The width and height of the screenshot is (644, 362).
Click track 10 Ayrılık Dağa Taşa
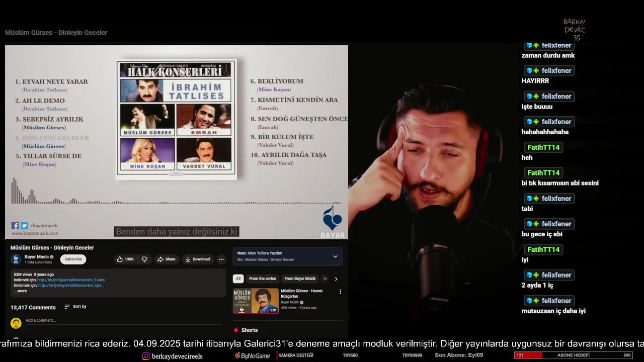pos(288,155)
